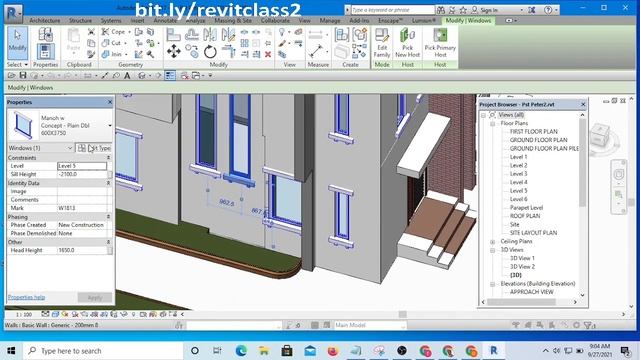Select the Align tool
The width and height of the screenshot is (640, 360).
click(173, 35)
